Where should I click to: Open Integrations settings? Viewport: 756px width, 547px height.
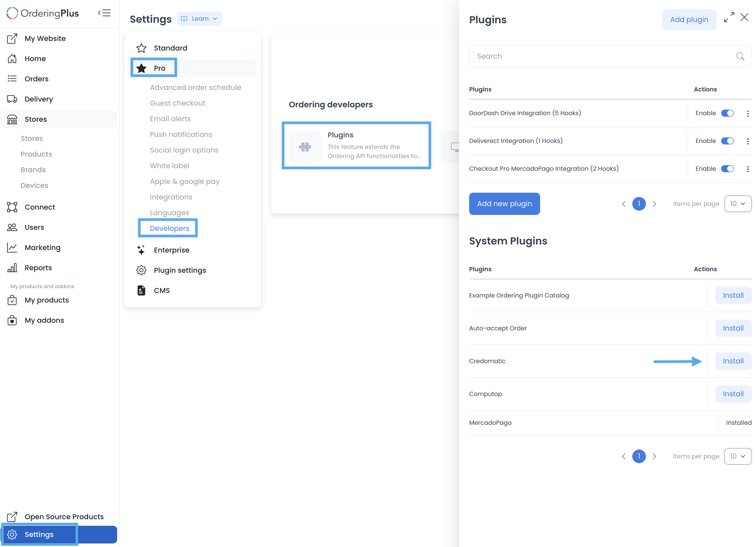(171, 197)
